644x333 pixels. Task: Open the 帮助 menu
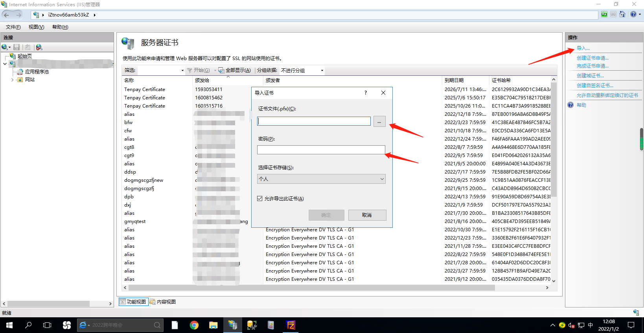[x=60, y=27]
